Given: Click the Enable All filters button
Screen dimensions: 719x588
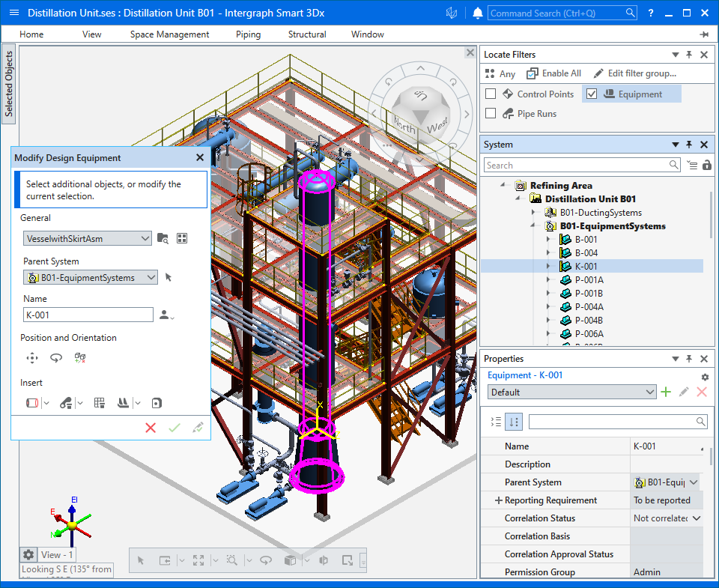Looking at the screenshot, I should click(554, 73).
